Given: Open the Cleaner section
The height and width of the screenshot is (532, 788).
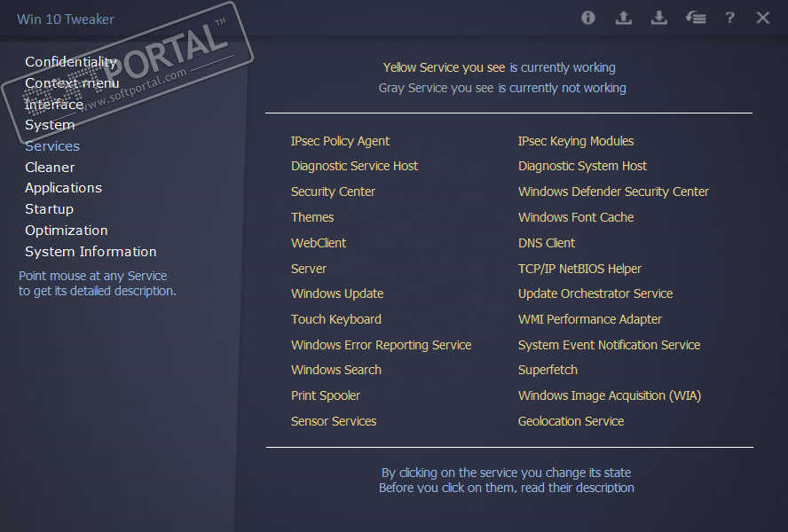Looking at the screenshot, I should tap(50, 168).
